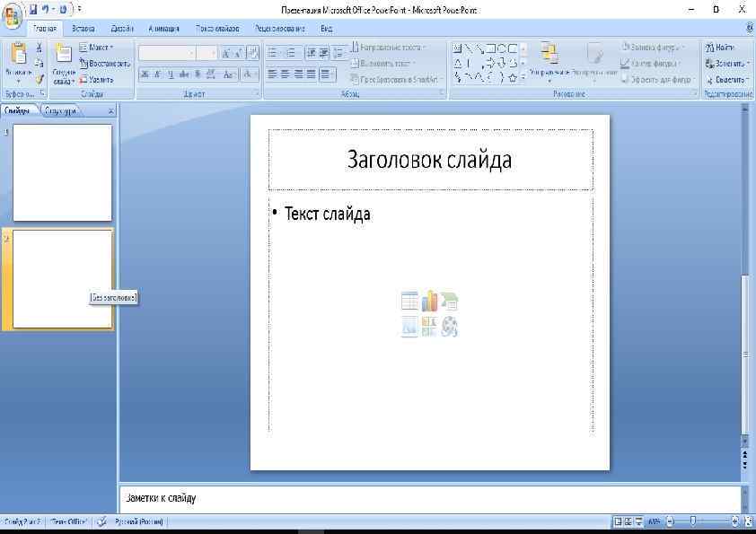The height and width of the screenshot is (534, 756).
Task: Open Заливка фигуры shape fill menu
Action: 654,48
